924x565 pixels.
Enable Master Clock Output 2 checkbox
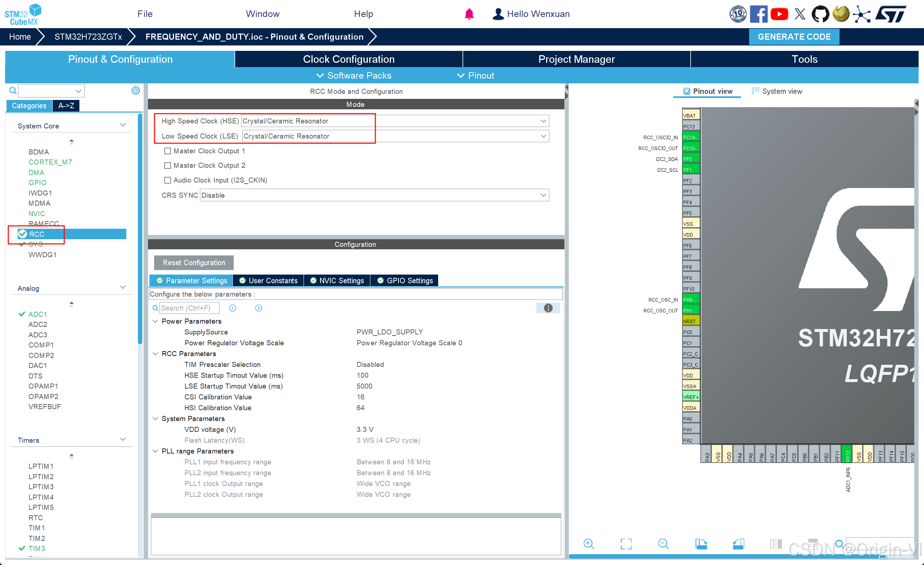coord(167,166)
